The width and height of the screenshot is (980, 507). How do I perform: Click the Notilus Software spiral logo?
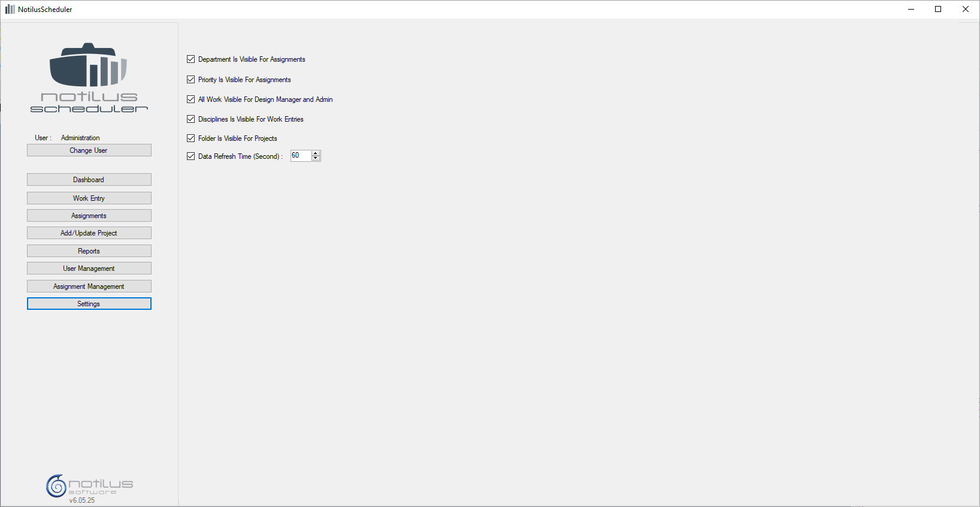pyautogui.click(x=56, y=485)
